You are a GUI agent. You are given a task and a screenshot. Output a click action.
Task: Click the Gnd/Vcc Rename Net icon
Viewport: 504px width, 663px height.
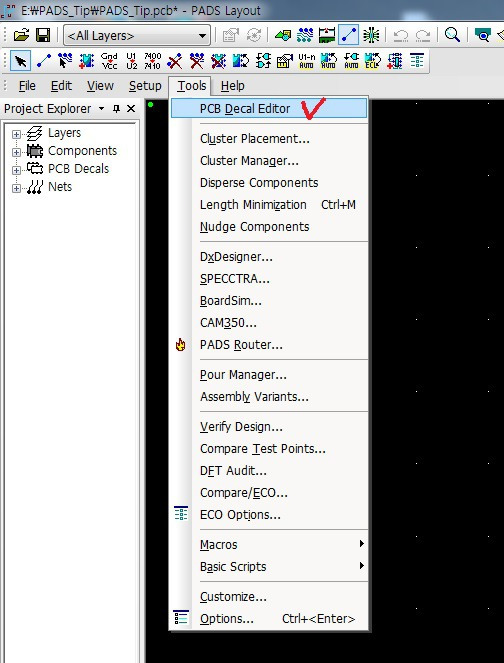coord(109,61)
